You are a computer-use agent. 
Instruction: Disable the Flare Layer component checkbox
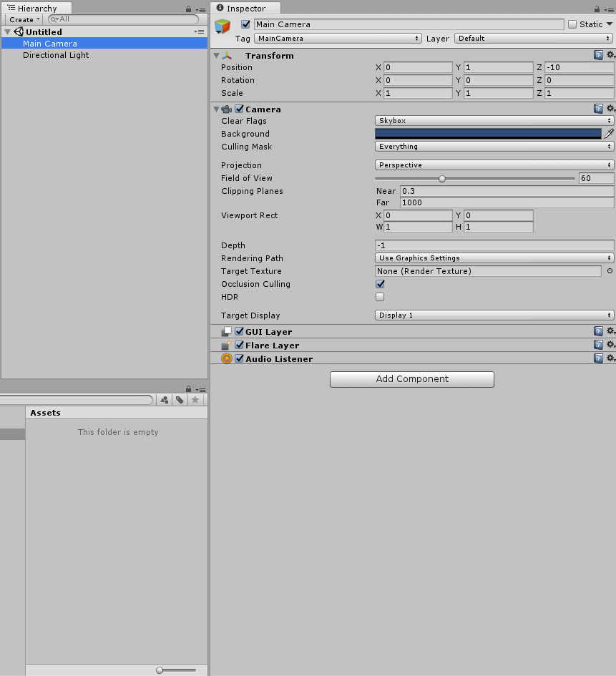(x=239, y=345)
